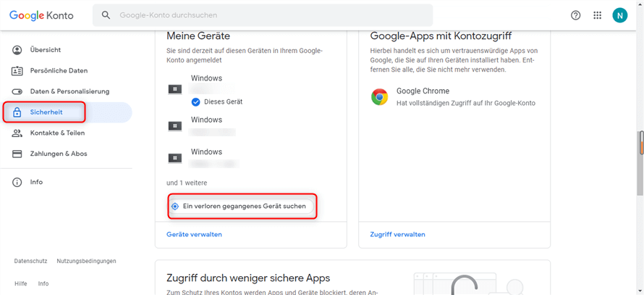The image size is (644, 295).
Task: Click the Persönliche Daten ID card icon
Action: click(17, 71)
